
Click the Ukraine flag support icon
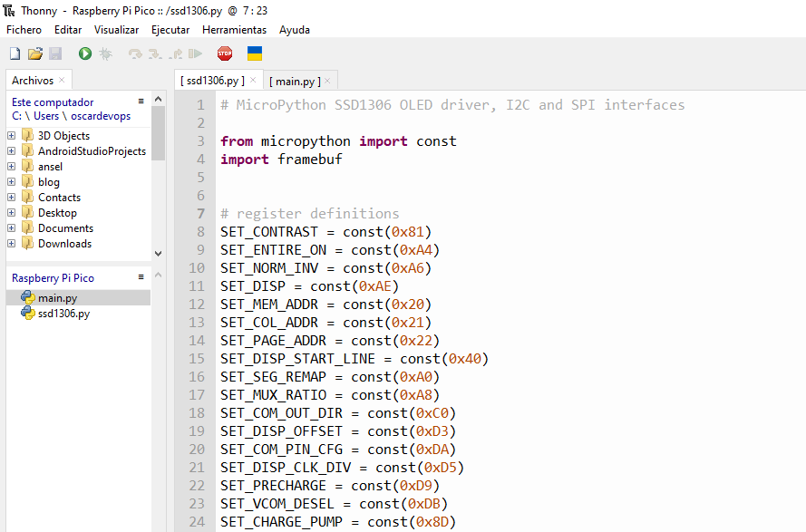click(255, 53)
